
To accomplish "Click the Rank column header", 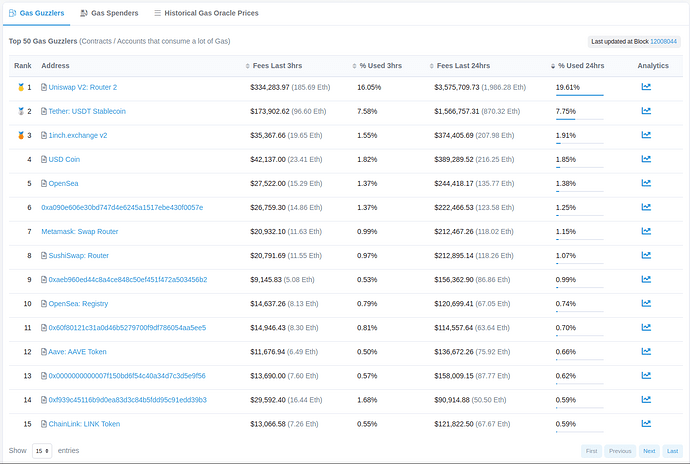I will pyautogui.click(x=22, y=66).
